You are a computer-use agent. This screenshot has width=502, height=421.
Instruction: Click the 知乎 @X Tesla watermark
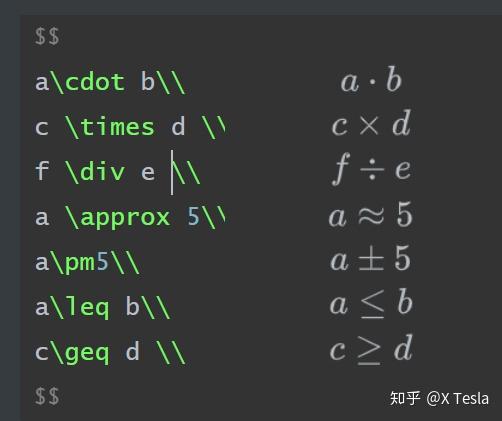click(439, 398)
